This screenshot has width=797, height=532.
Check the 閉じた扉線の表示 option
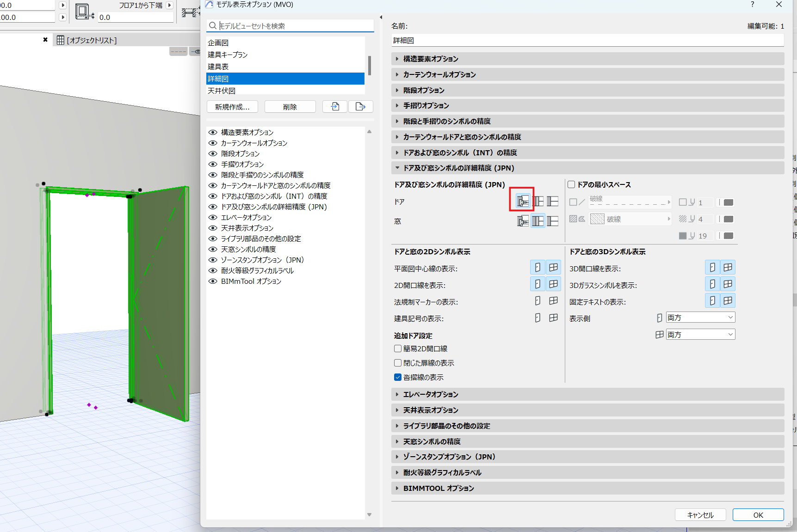[x=397, y=363]
